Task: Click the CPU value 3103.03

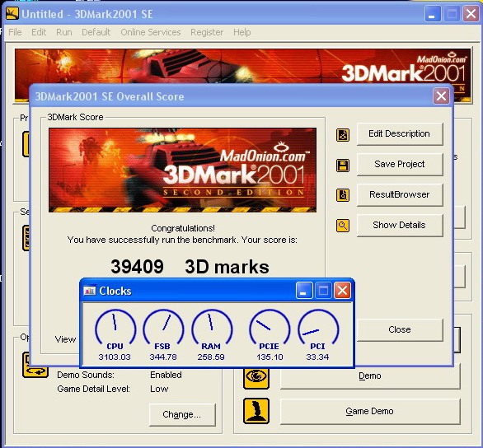Action: click(115, 357)
